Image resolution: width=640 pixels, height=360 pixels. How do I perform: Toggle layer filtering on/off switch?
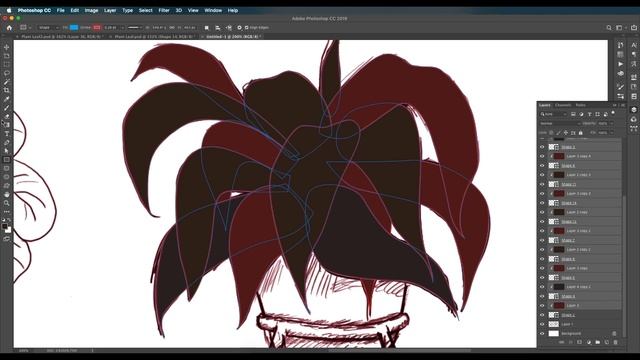(x=613, y=113)
